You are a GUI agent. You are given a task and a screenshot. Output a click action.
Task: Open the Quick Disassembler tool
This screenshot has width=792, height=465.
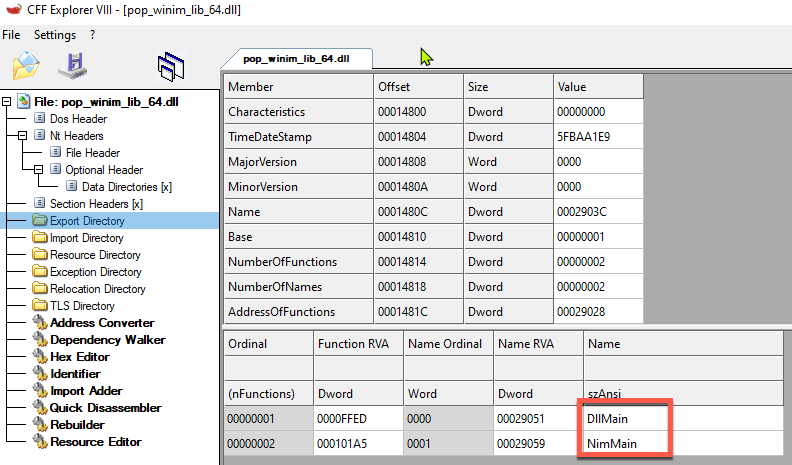[106, 408]
